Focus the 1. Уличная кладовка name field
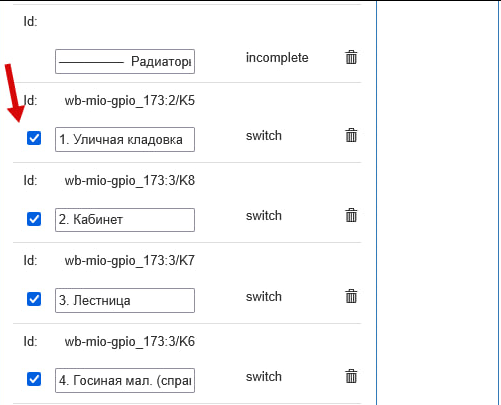The image size is (501, 405). pos(125,139)
